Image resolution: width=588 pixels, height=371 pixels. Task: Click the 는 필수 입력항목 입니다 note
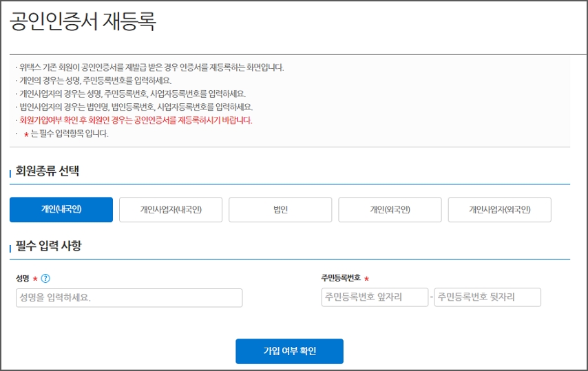[70, 134]
